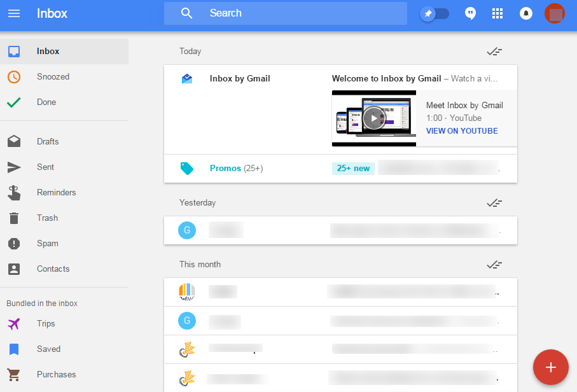Click VIEW ON YOUTUBE link
The height and width of the screenshot is (392, 577).
pyautogui.click(x=462, y=131)
